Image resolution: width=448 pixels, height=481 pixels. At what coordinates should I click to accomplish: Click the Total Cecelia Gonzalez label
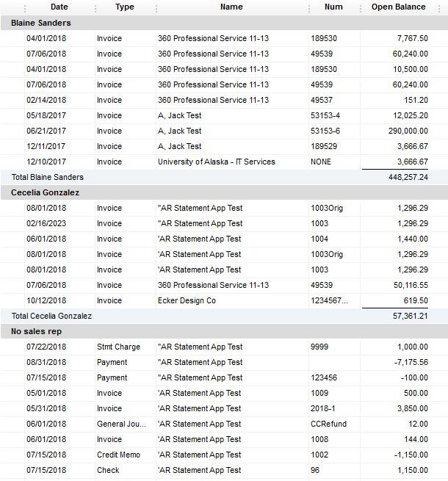51,316
